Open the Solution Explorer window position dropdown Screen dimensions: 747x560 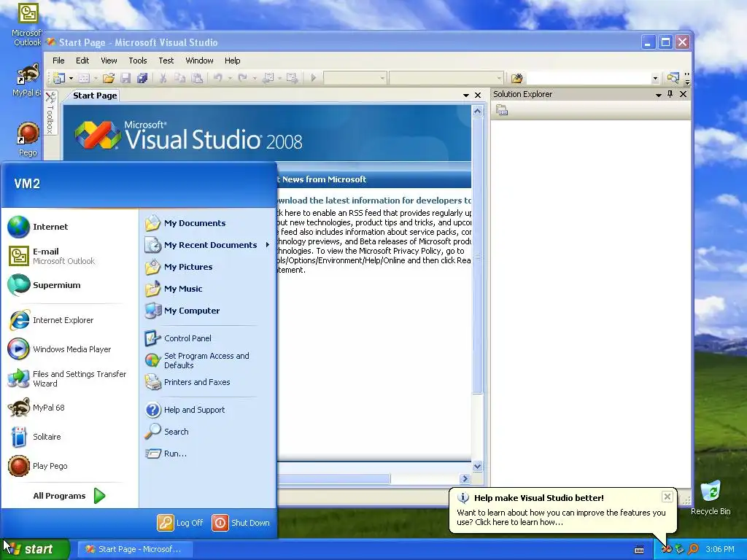point(659,95)
